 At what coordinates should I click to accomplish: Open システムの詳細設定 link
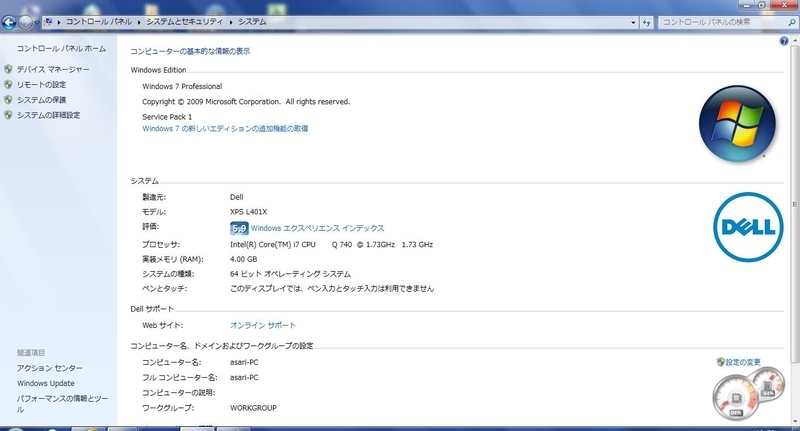48,115
